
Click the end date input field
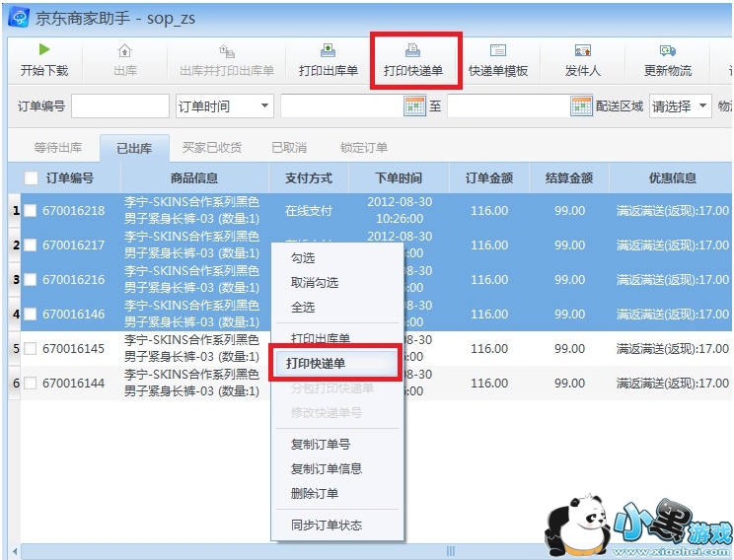point(509,106)
